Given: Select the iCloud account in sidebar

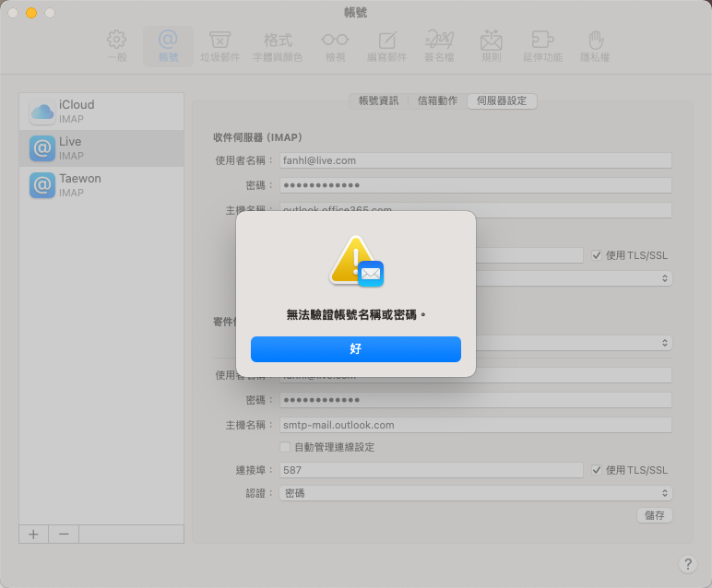Looking at the screenshot, I should tap(101, 112).
